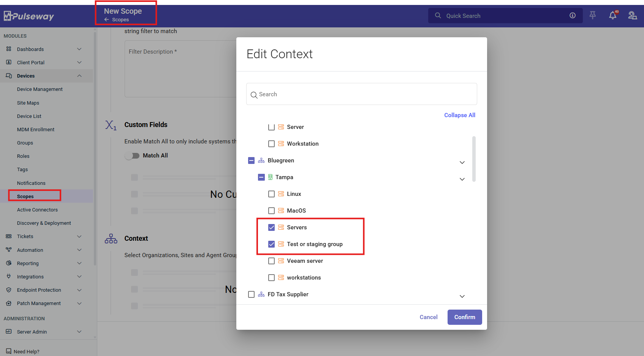
Task: Collapse the Devices menu chevron
Action: [x=79, y=76]
